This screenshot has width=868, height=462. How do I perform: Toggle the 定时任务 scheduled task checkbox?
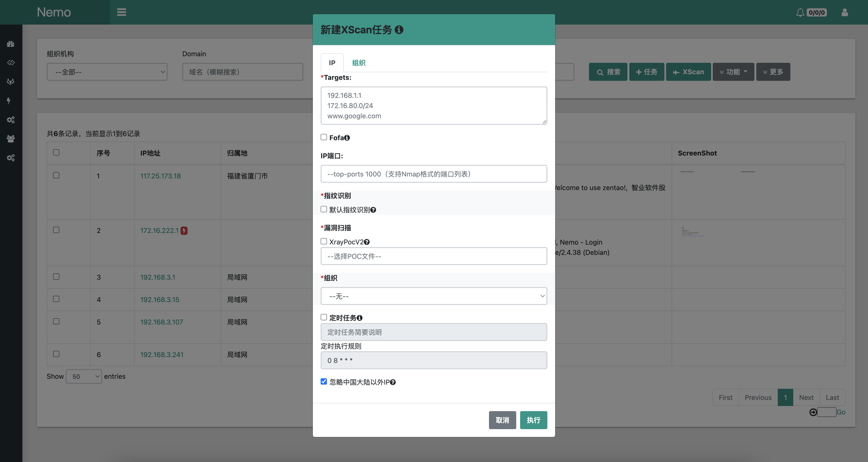tap(324, 317)
